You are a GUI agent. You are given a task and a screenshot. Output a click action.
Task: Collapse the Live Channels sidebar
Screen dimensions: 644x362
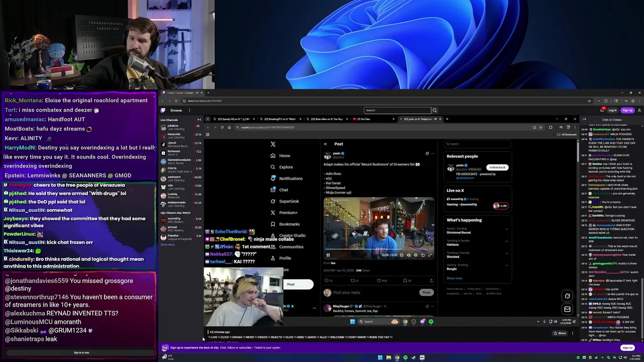tap(199, 120)
